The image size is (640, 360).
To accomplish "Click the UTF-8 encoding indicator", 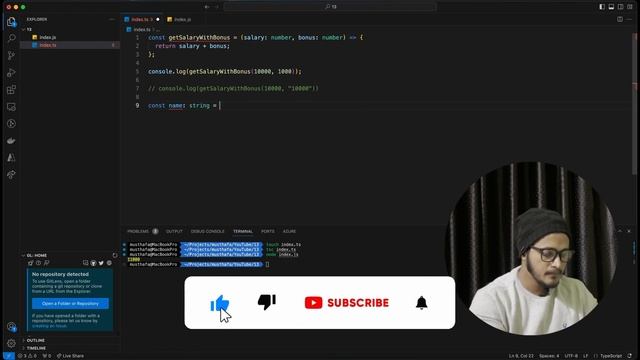I will 571,356.
